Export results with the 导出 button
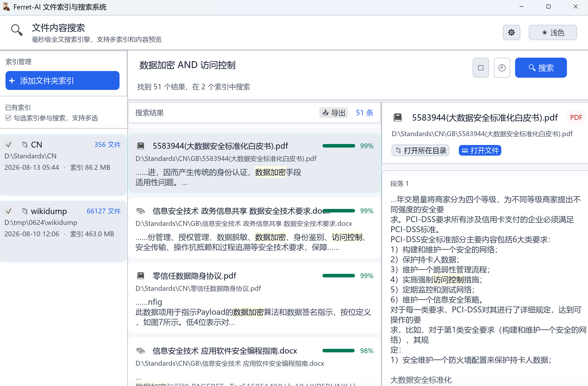Viewport: 588px width, 386px height. [333, 113]
